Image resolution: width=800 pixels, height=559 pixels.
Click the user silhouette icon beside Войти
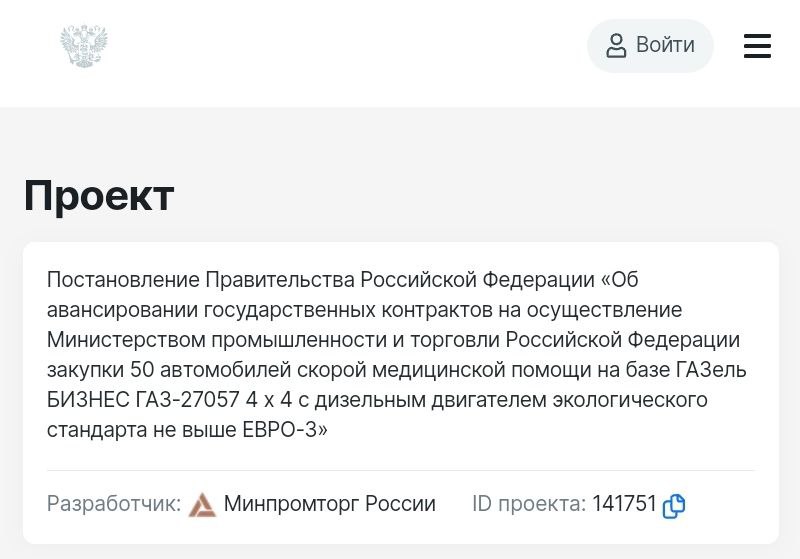click(x=616, y=45)
